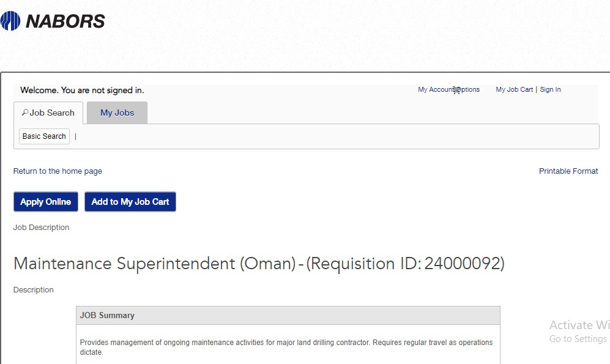
Task: Open My Account Options link
Action: tap(448, 89)
